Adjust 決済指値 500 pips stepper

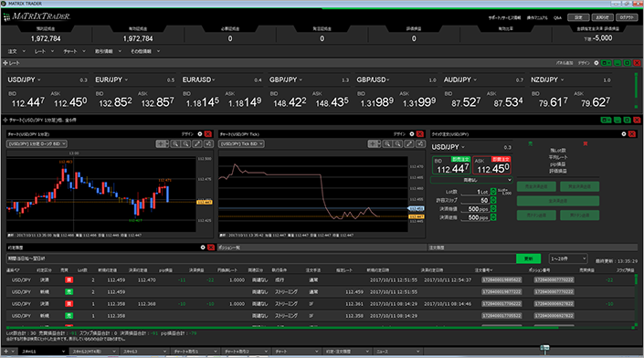click(493, 209)
